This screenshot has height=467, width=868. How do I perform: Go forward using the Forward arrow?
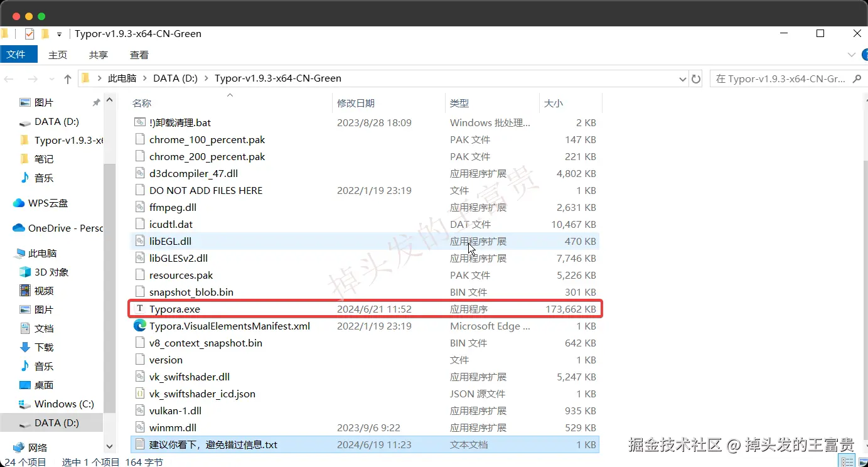click(x=33, y=79)
